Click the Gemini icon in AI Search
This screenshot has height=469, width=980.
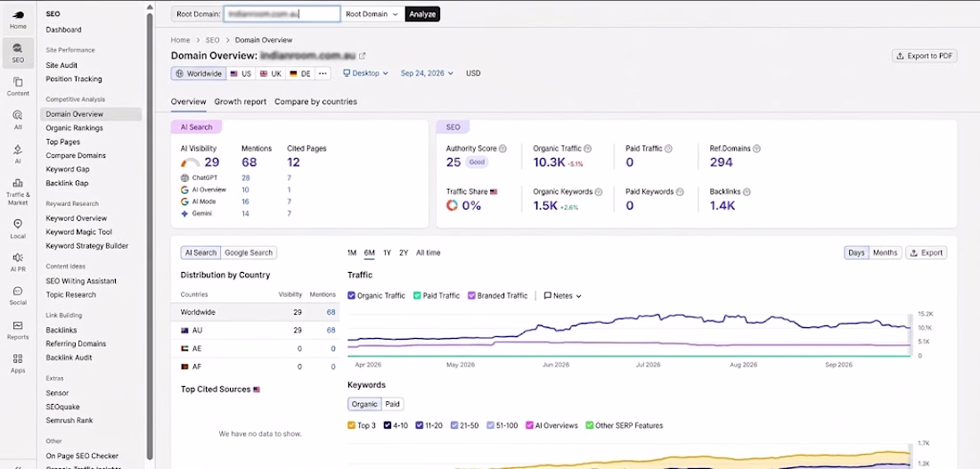tap(184, 213)
